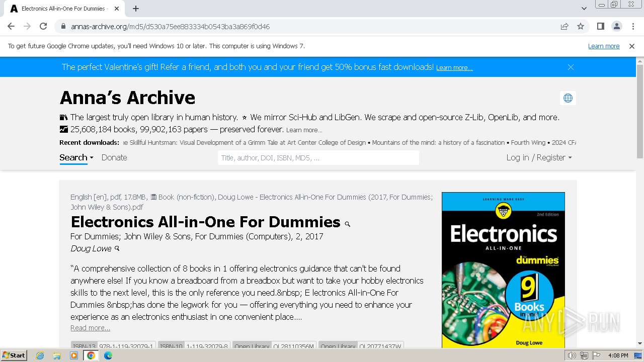
Task: Expand description with Read more
Action: [90, 328]
